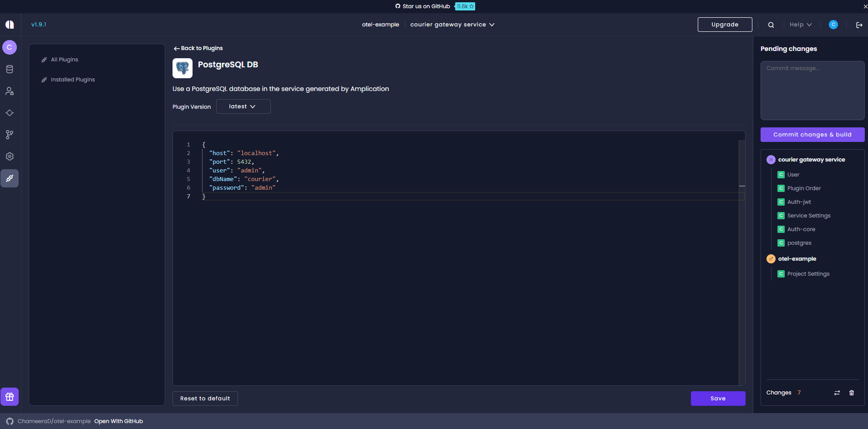Viewport: 868px width, 429px height.
Task: Click the search magnifier icon
Action: 771,25
